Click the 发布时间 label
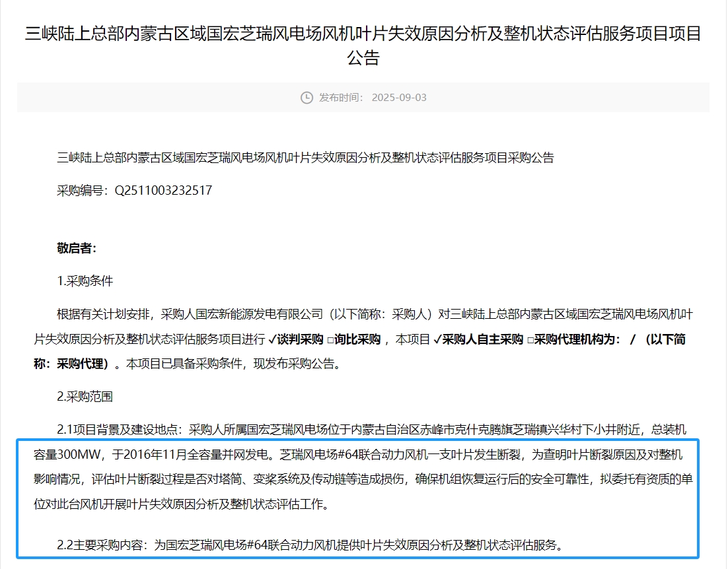This screenshot has height=569, width=728. click(341, 98)
